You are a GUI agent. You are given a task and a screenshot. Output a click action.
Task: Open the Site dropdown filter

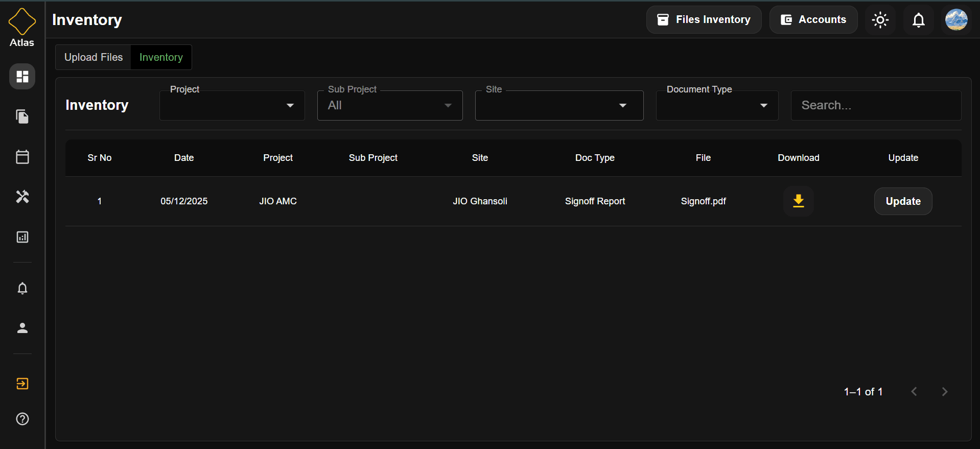[559, 106]
